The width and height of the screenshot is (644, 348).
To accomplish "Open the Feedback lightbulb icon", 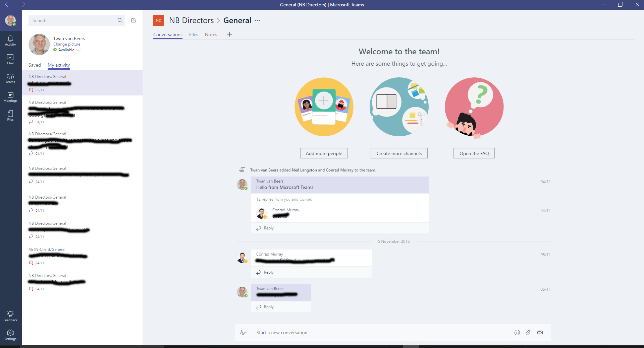I will (x=10, y=316).
